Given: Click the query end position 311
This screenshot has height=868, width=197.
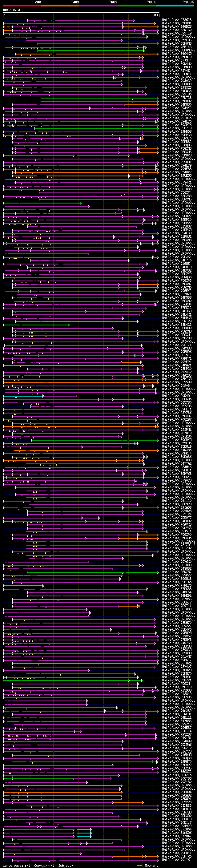Looking at the screenshot, I should (155, 15).
